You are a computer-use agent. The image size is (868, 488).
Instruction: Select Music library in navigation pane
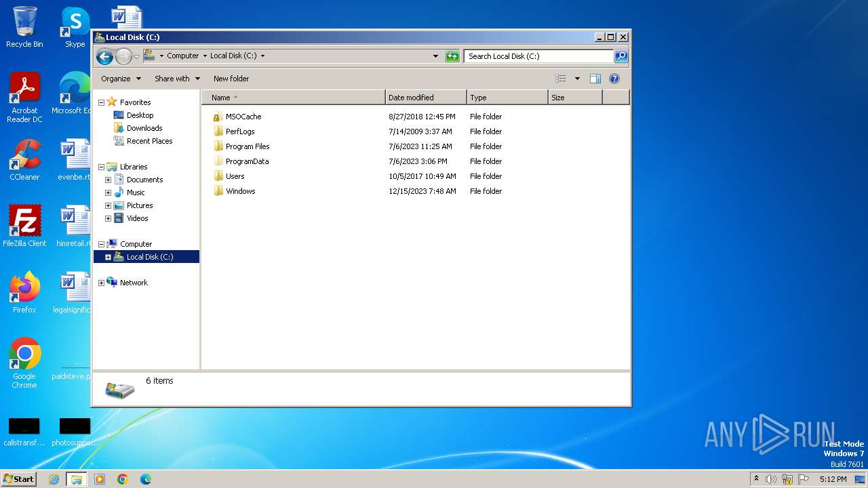pos(136,192)
